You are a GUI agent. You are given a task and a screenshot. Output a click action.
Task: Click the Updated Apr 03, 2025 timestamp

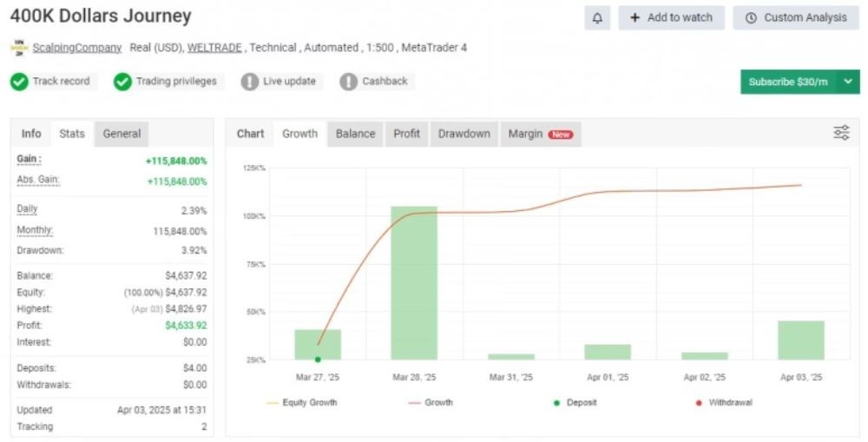[161, 411]
